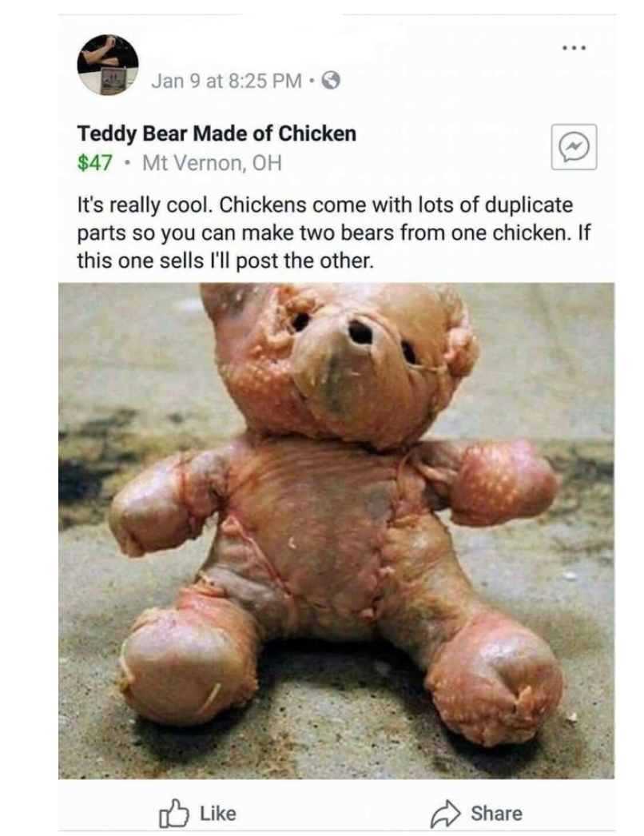
Task: Open the Jan 9 at 8:25 PM timestamp
Action: [226, 81]
